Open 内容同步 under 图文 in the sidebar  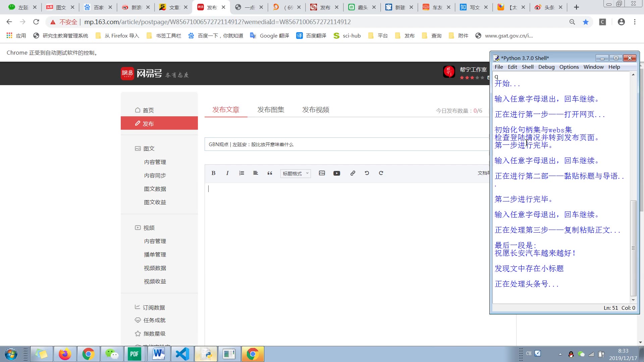[155, 176]
